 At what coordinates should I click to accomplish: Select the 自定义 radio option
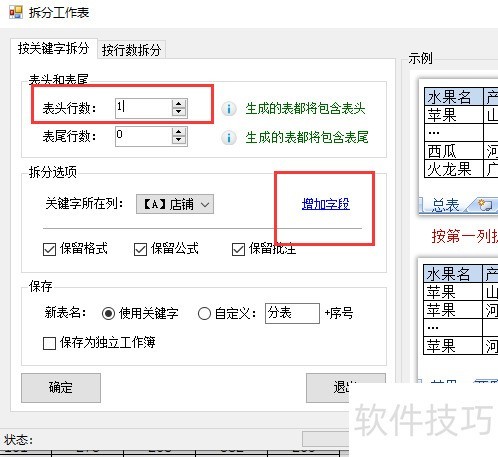pos(204,313)
